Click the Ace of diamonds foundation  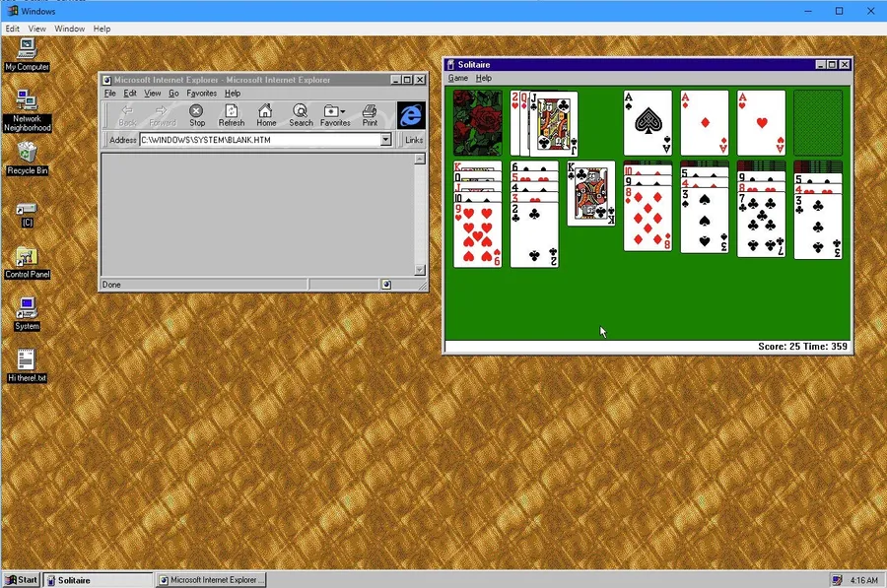[x=705, y=123]
